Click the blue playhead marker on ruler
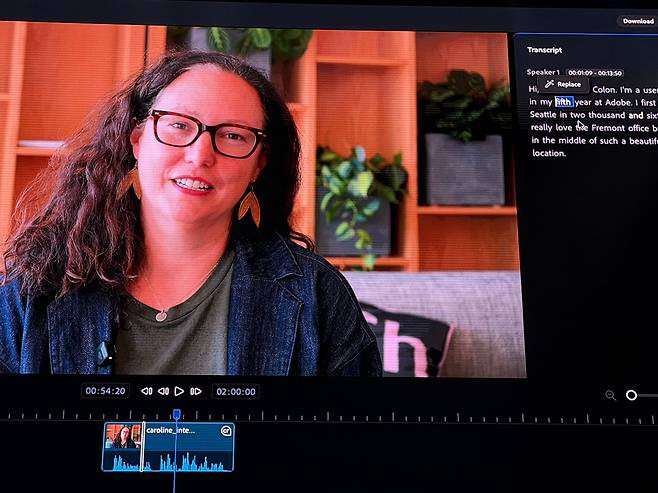 coord(176,413)
